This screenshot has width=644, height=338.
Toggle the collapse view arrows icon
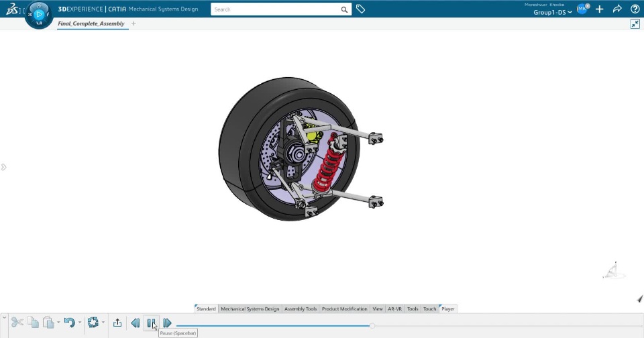point(635,24)
